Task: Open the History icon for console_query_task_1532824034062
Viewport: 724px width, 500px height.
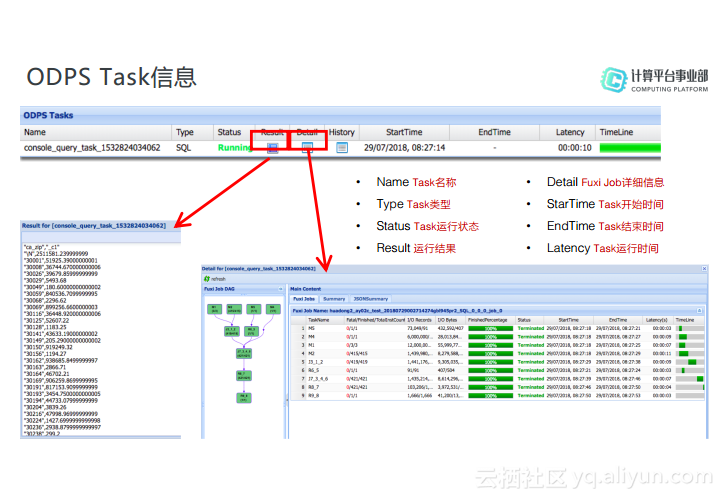Action: point(342,148)
